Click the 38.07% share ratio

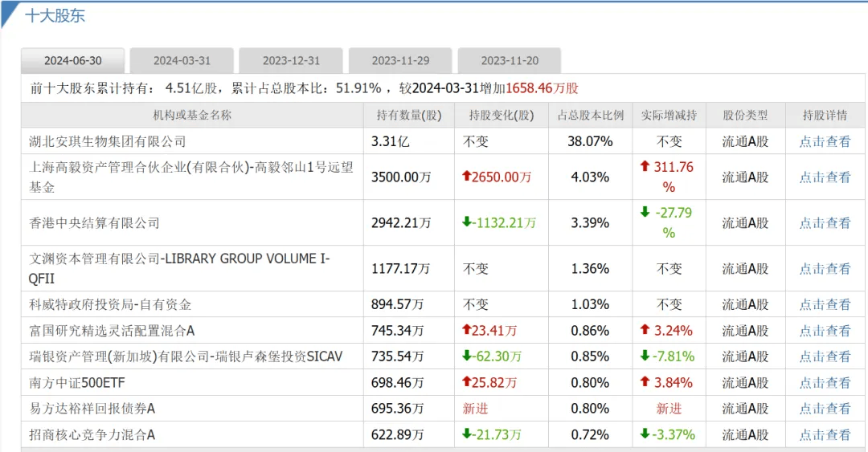coord(590,141)
